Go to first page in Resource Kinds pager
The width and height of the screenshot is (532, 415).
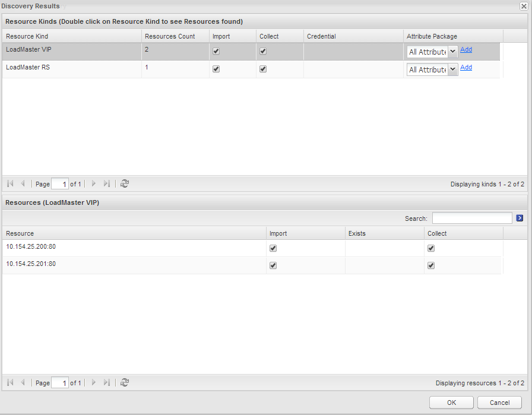[x=10, y=183]
